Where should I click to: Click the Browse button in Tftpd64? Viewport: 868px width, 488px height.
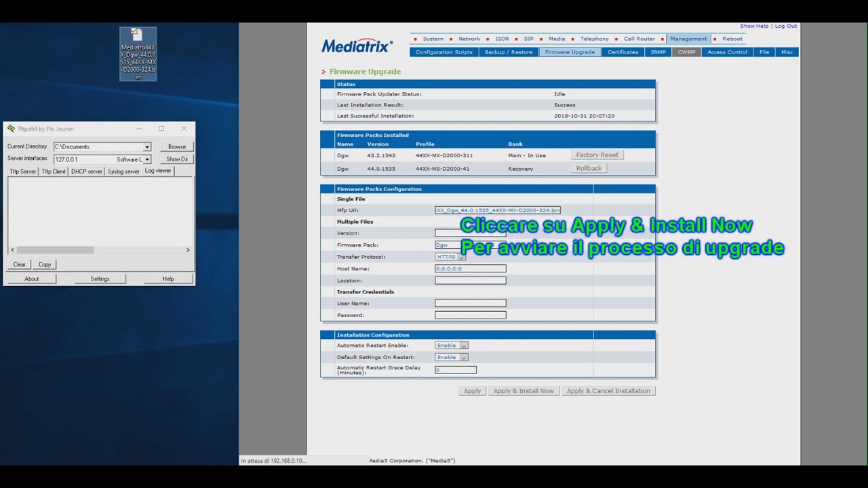click(x=177, y=146)
